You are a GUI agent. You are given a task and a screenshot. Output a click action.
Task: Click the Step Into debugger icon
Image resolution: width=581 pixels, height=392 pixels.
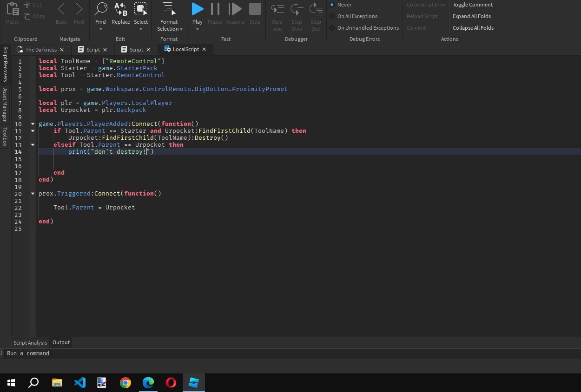pyautogui.click(x=277, y=8)
